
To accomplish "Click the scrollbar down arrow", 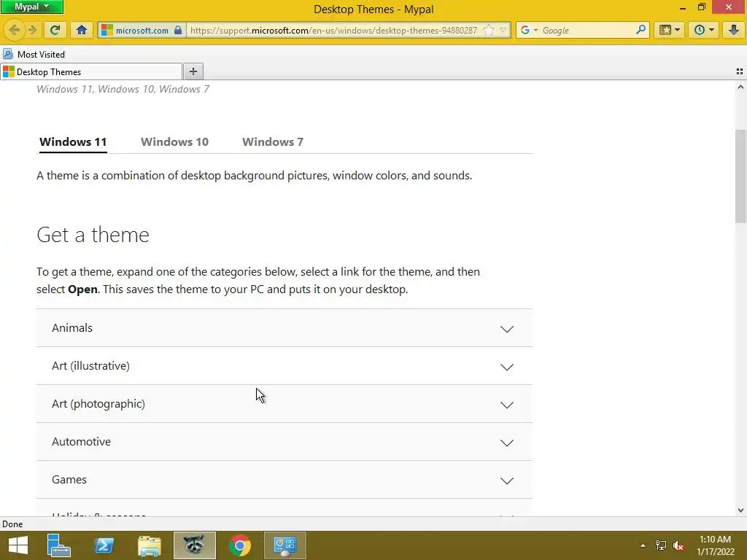I will [x=740, y=510].
